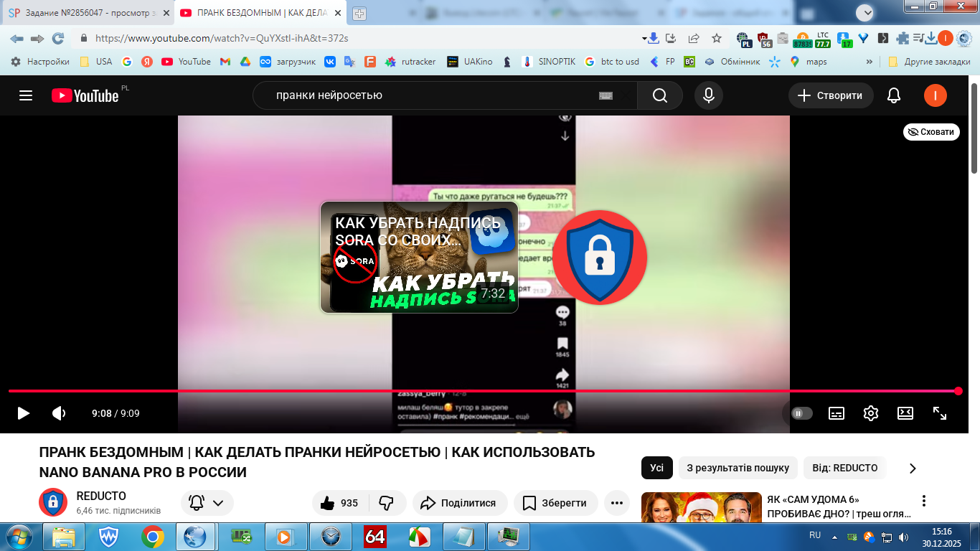Open the rutracker bookmark

[x=411, y=62]
